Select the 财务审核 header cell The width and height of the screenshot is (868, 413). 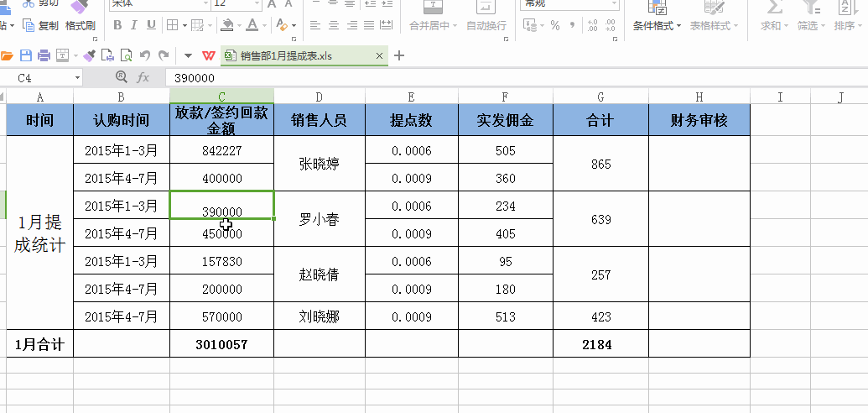click(x=699, y=120)
